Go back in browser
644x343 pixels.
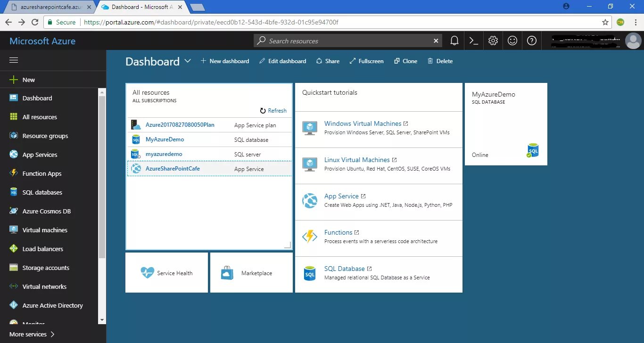point(8,22)
